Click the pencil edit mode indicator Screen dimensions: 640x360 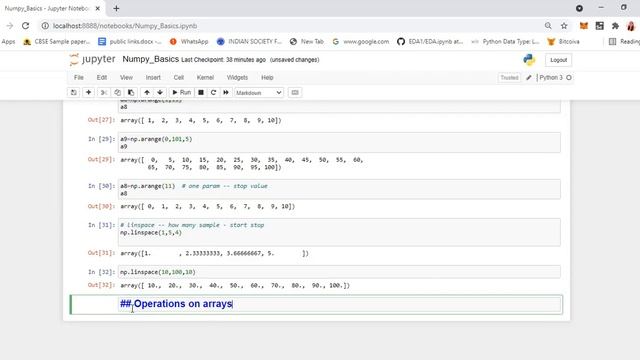(529, 78)
